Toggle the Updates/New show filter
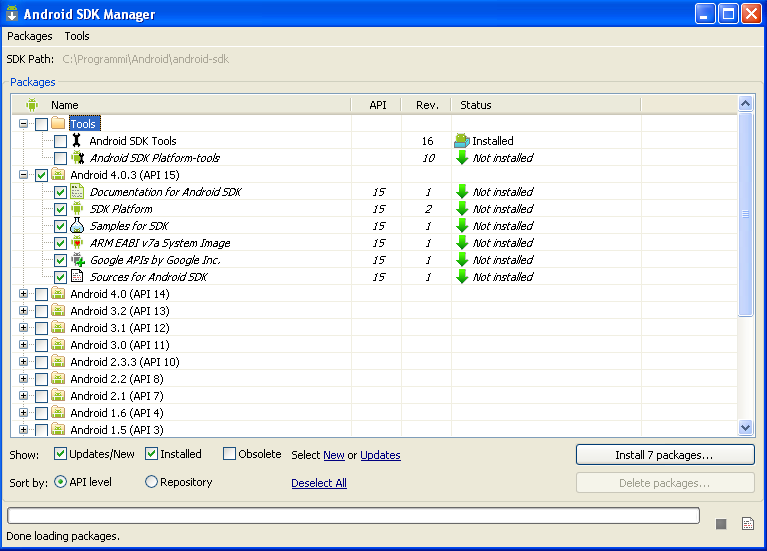 [x=60, y=454]
